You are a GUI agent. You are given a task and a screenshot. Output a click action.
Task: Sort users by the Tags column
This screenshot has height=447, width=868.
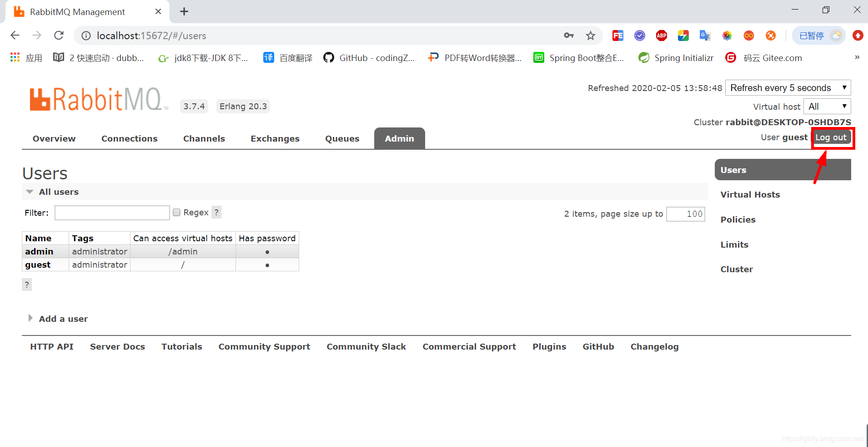tap(83, 238)
